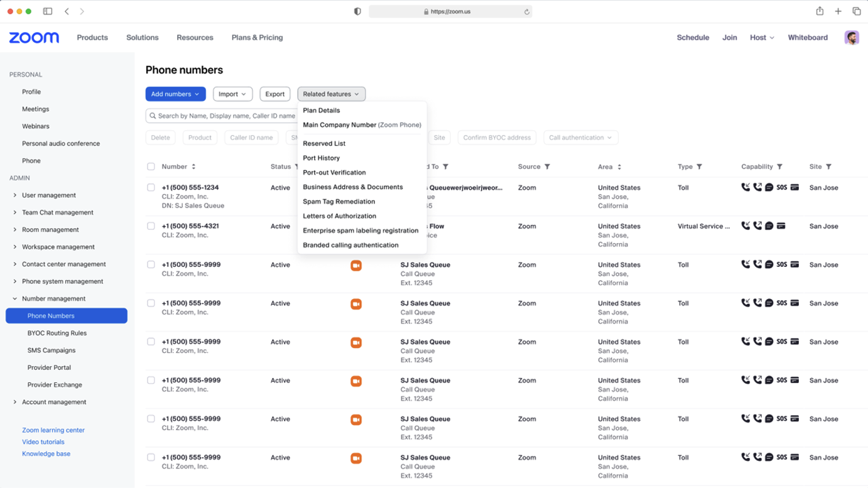Filter the Source column
The image size is (868, 488).
point(547,166)
